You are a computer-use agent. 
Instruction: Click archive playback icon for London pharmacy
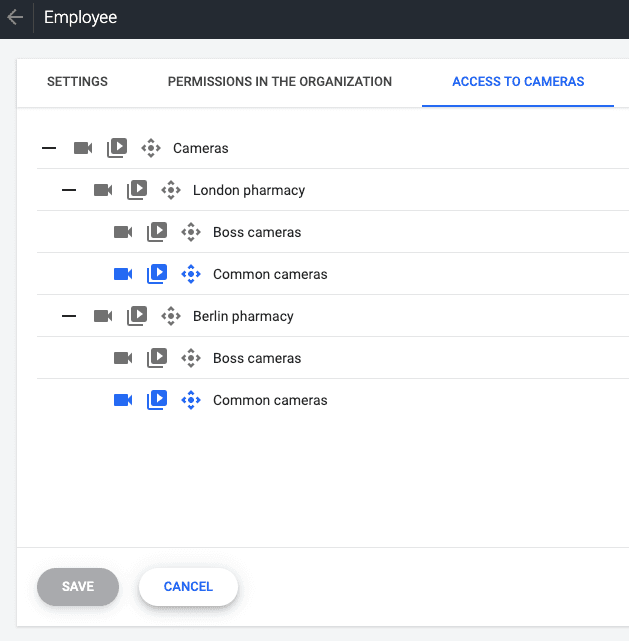pos(137,190)
